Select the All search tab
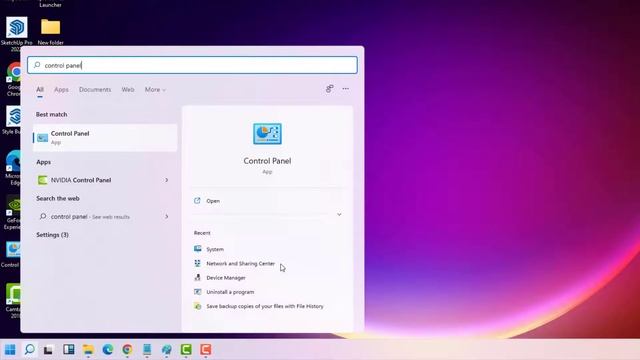The image size is (640, 360). click(40, 89)
